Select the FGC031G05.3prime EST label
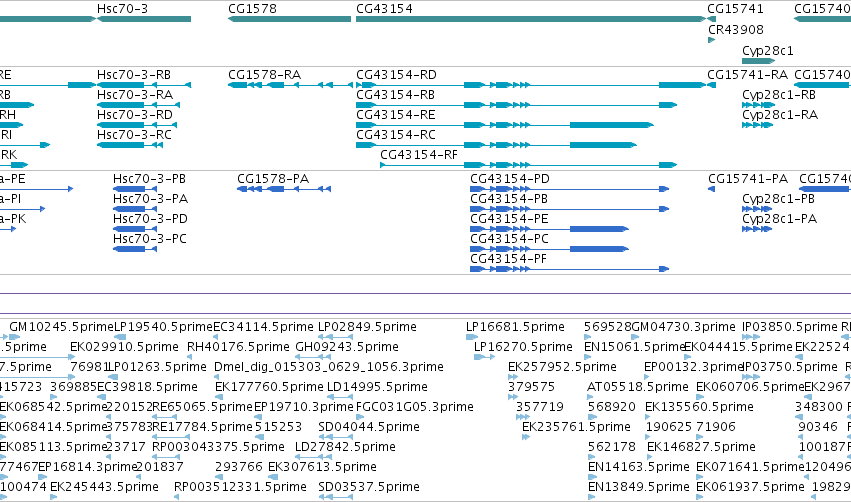Viewport: 851px width, 502px height. coord(415,407)
